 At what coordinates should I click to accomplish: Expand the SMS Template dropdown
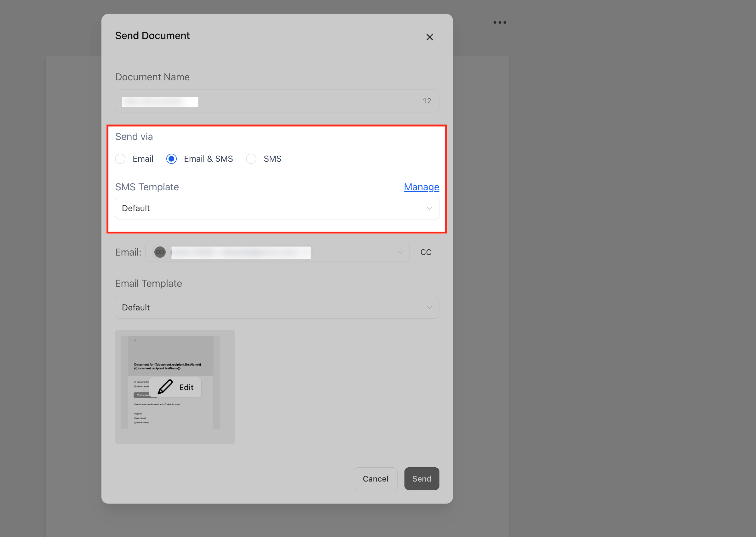[277, 208]
